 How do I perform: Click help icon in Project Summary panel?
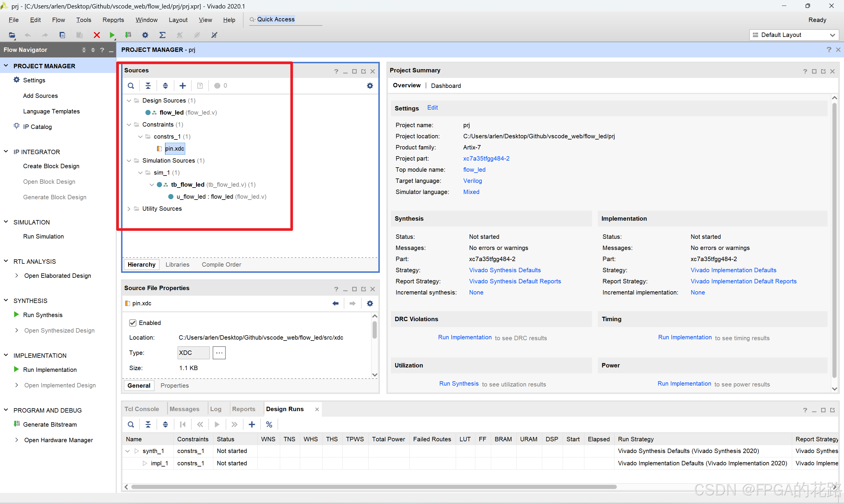[x=805, y=71]
